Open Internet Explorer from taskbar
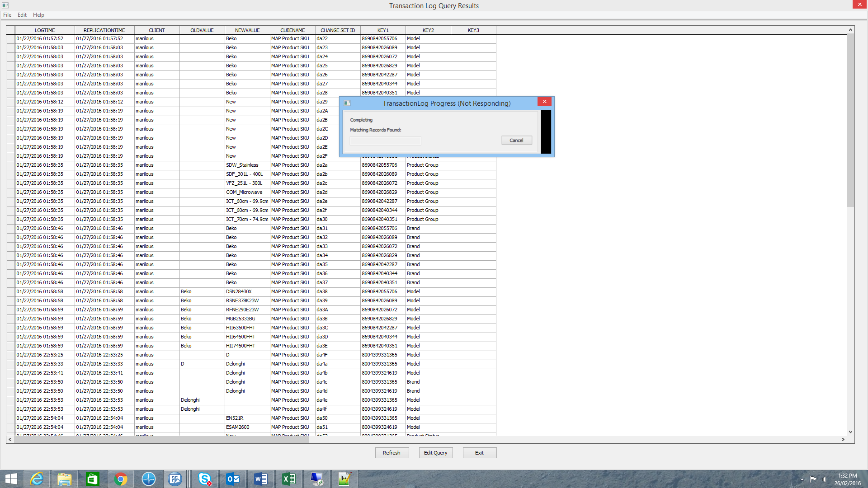 click(x=37, y=479)
